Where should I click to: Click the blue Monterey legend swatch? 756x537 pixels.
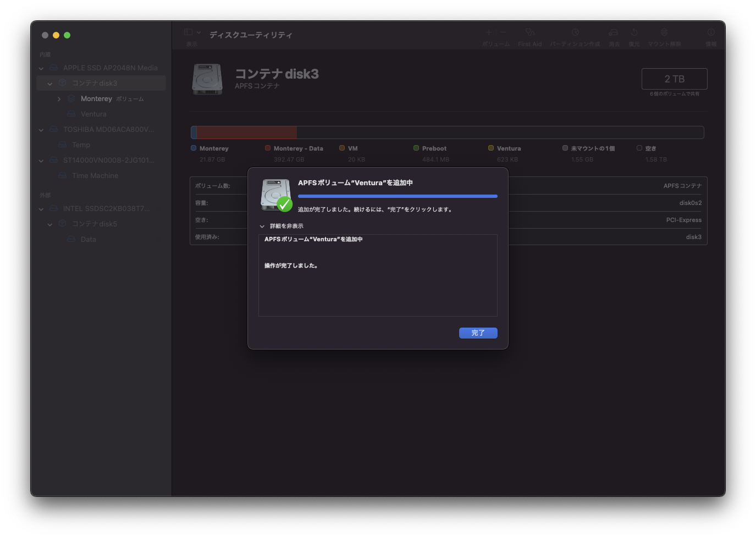tap(194, 148)
